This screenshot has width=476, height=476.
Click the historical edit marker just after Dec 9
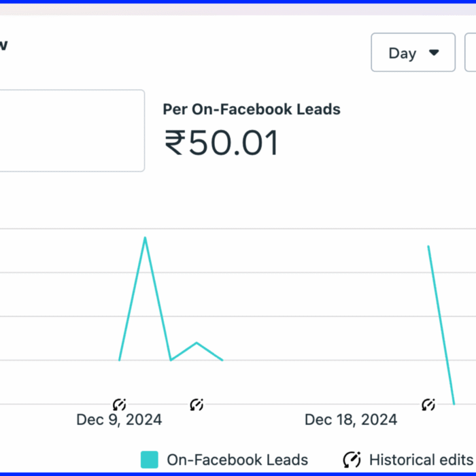coord(197,405)
